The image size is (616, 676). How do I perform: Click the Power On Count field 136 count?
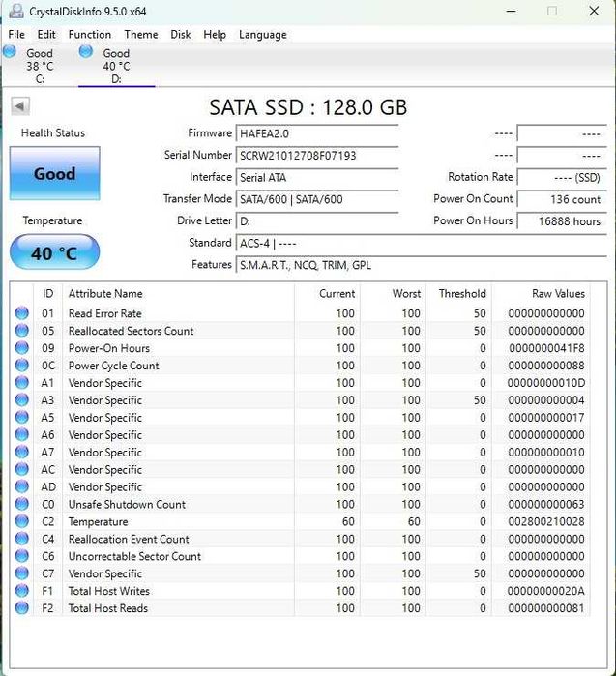562,199
